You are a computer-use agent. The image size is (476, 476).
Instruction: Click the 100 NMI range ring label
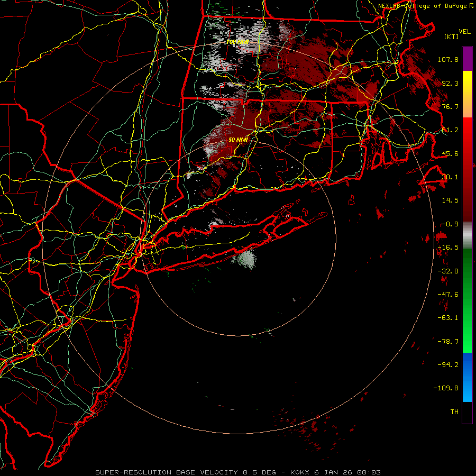point(237,42)
